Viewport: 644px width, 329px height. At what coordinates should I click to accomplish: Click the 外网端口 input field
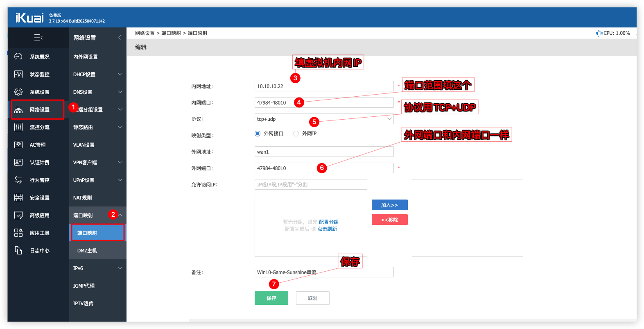click(x=324, y=168)
